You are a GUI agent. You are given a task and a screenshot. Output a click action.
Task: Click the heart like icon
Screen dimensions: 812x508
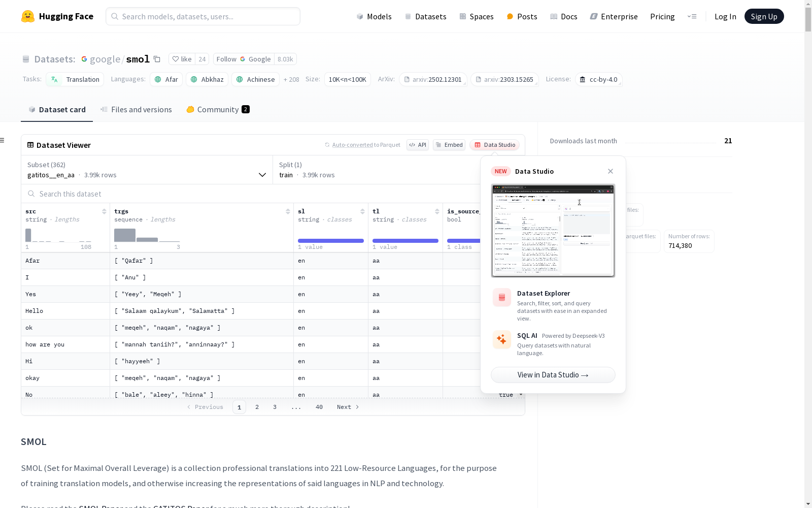176,59
